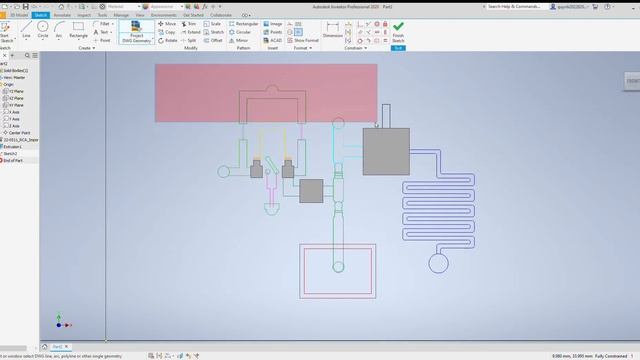This screenshot has width=640, height=360.
Task: Add a new browser panel with plus
Action: coord(12,55)
